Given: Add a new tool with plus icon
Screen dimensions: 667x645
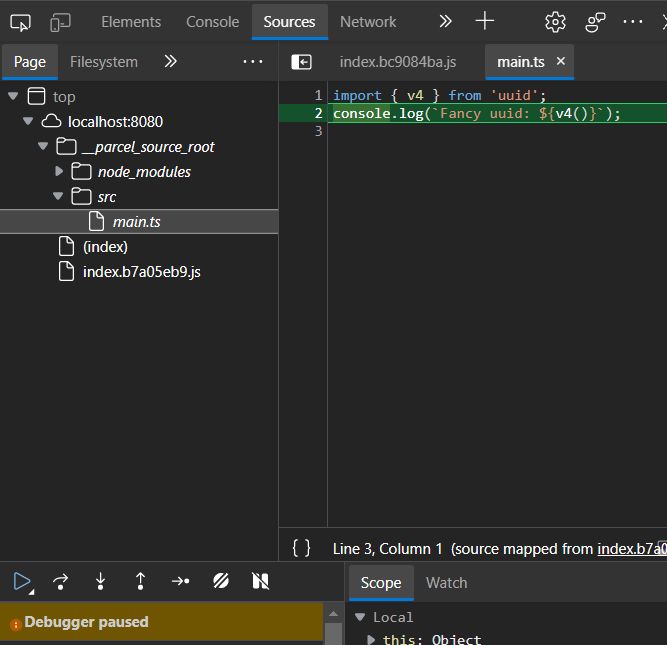Looking at the screenshot, I should click(x=485, y=21).
